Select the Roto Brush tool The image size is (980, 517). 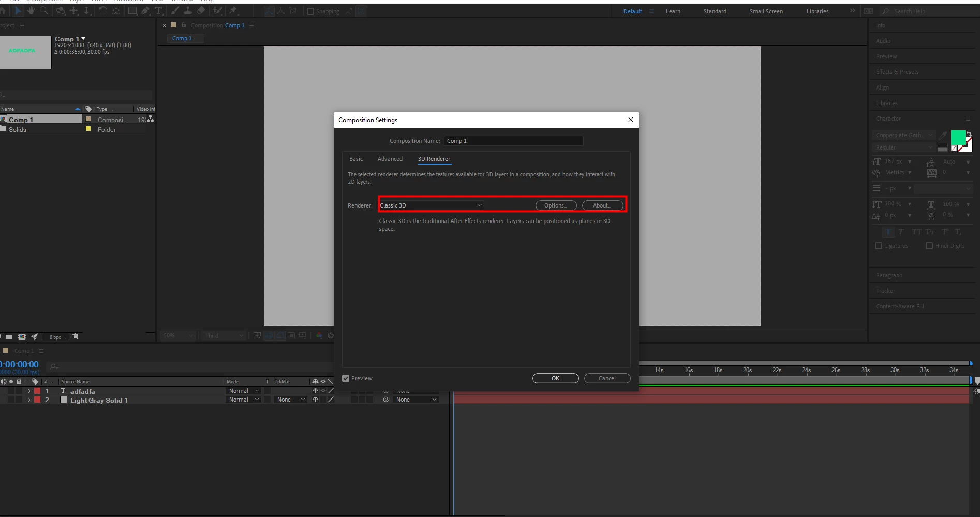pos(218,10)
